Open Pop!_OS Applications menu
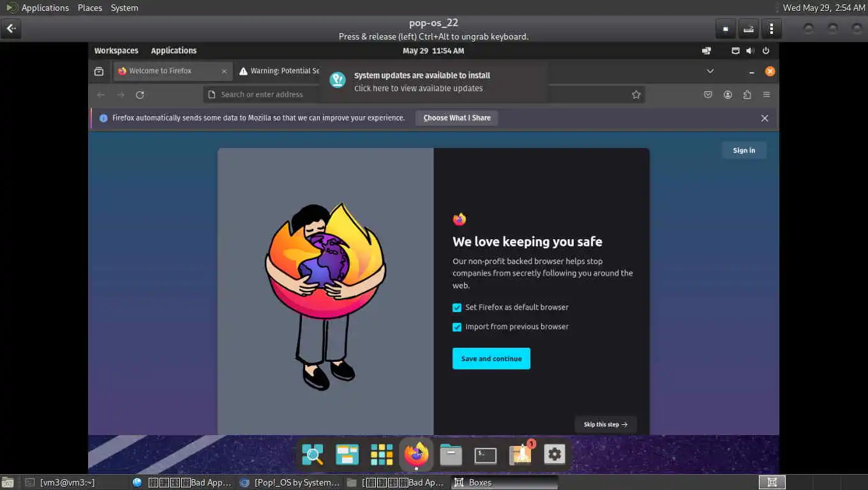Image resolution: width=868 pixels, height=490 pixels. click(174, 50)
